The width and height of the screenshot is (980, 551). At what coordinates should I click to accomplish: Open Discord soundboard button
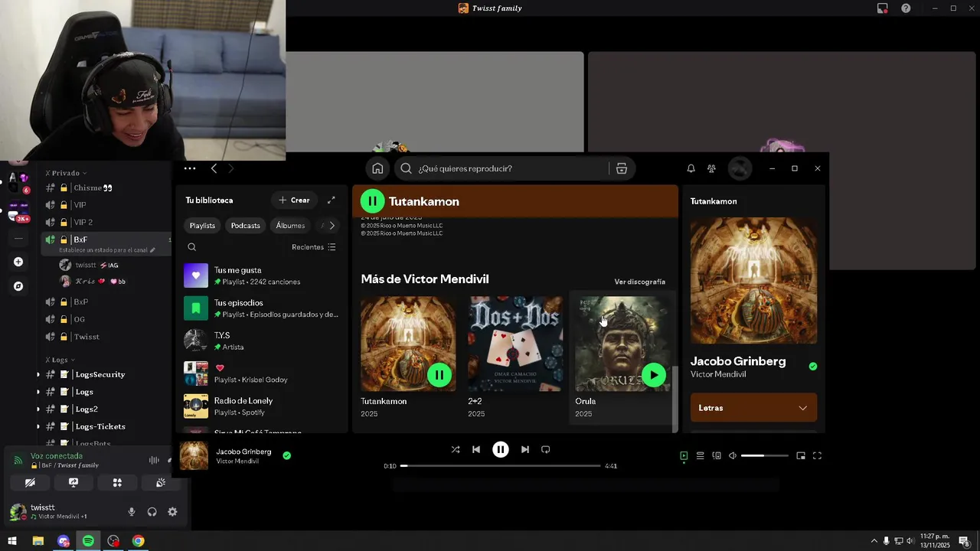(160, 483)
